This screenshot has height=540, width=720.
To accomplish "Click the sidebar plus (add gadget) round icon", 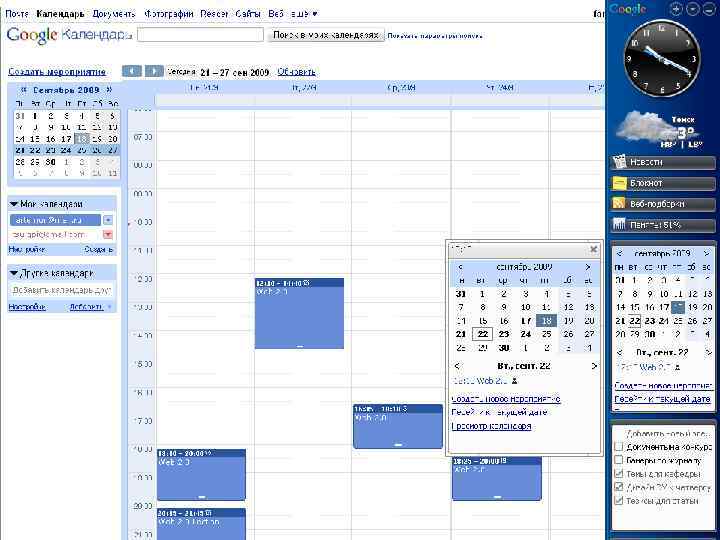I will (676, 9).
